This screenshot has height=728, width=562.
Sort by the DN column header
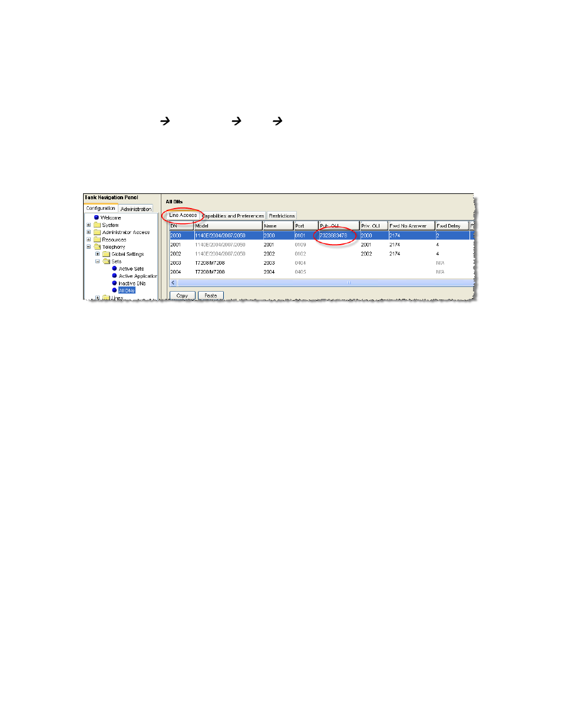(181, 226)
